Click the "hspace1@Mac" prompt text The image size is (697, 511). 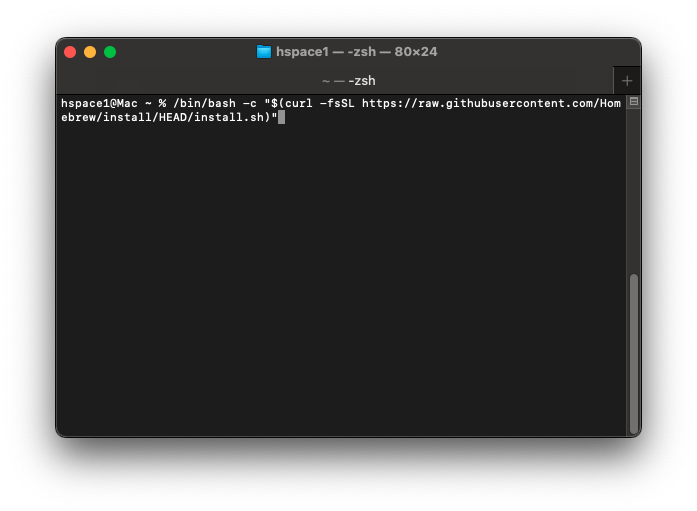pos(99,103)
